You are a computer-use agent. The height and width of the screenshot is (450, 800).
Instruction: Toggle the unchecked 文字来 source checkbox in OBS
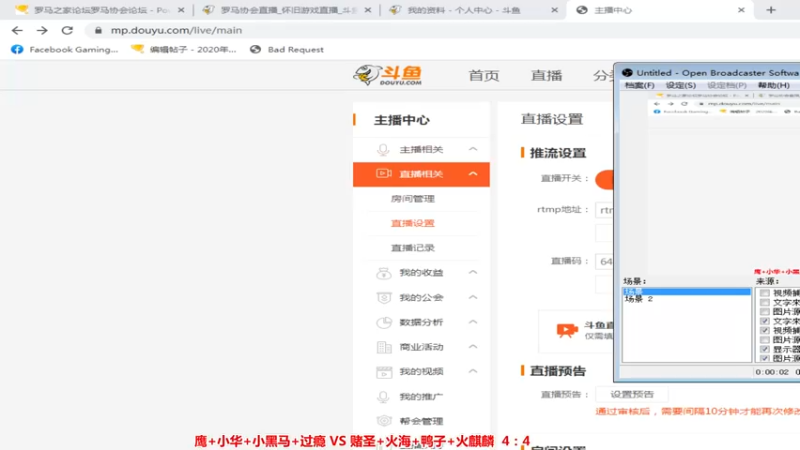pos(764,303)
